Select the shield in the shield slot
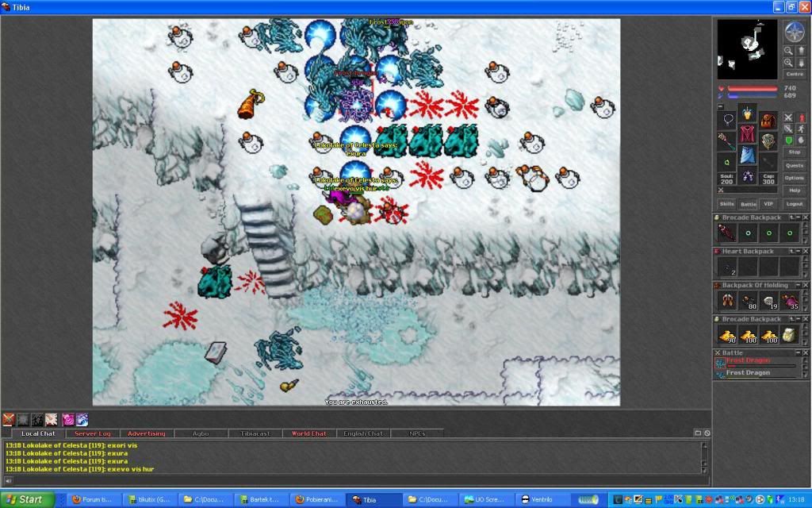Image resolution: width=812 pixels, height=508 pixels. 768,140
